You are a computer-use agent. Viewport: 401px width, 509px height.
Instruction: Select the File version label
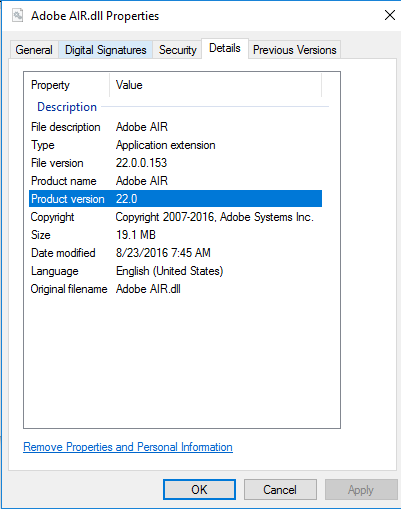pyautogui.click(x=57, y=163)
